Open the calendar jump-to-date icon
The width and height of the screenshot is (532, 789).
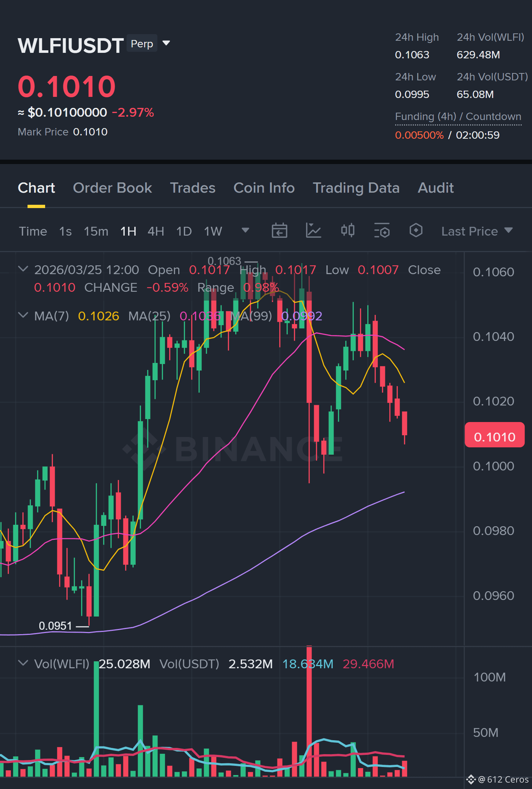click(x=279, y=231)
